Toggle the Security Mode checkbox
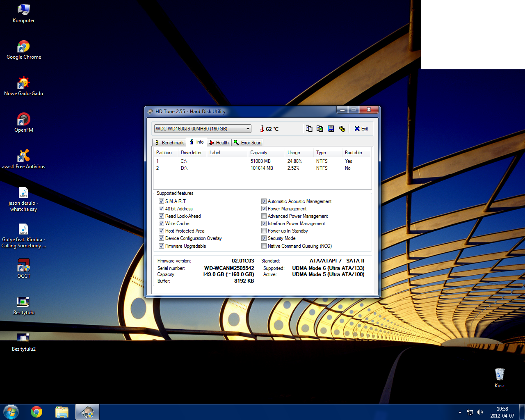525x420 pixels. coord(264,238)
